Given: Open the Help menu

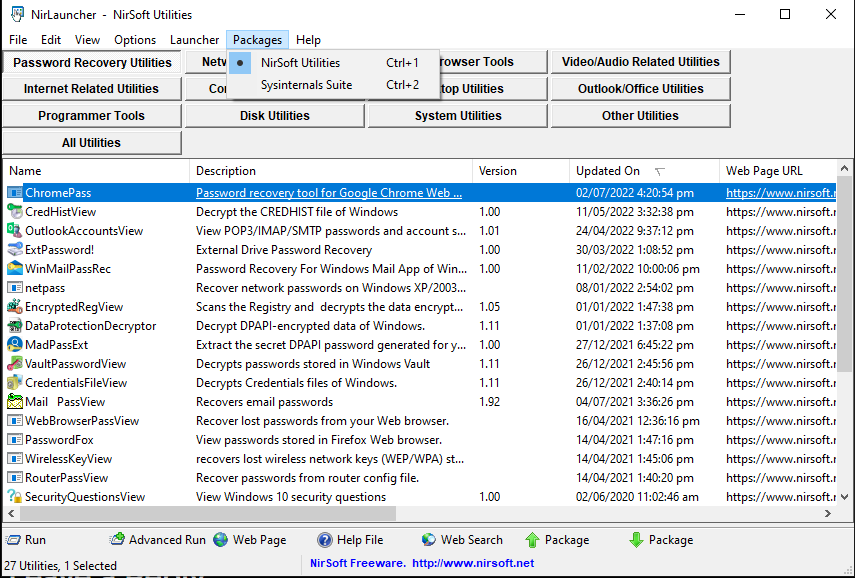Looking at the screenshot, I should [x=308, y=40].
